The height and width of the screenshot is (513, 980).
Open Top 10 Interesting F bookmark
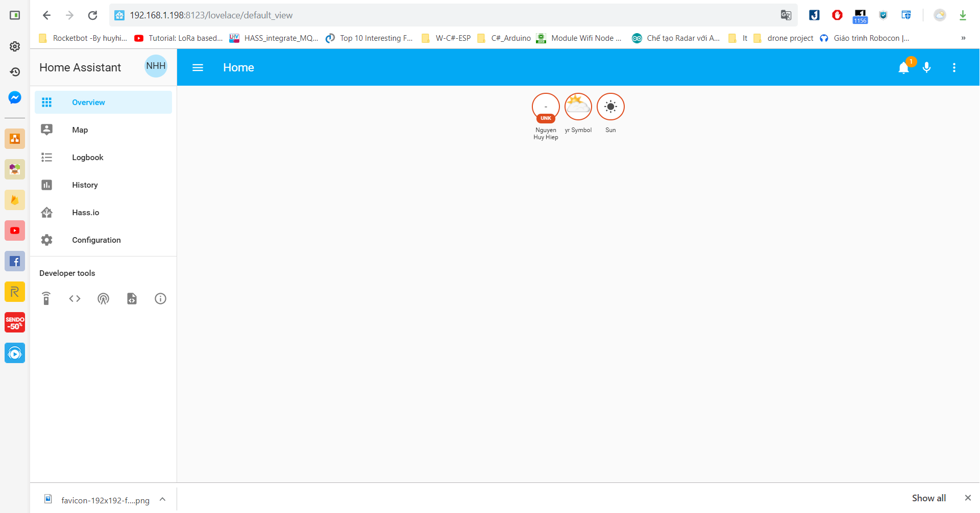pos(370,38)
